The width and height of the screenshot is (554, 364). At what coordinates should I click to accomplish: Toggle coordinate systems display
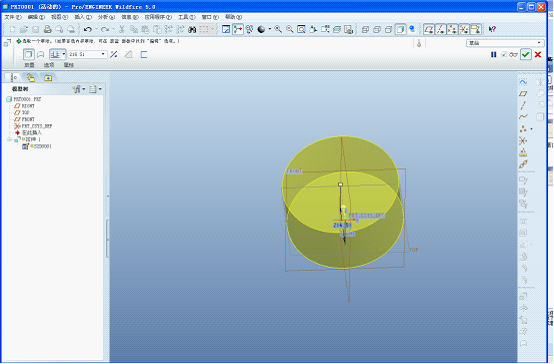(464, 29)
